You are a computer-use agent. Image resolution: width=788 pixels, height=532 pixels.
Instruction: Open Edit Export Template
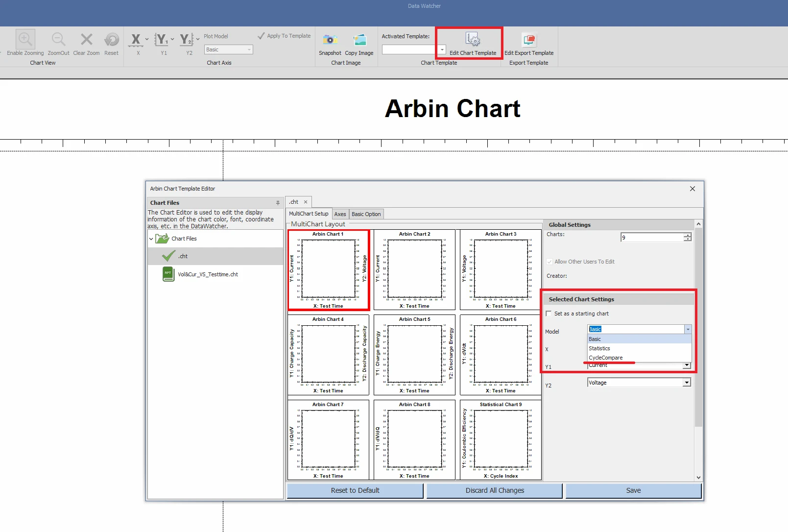[x=529, y=43]
